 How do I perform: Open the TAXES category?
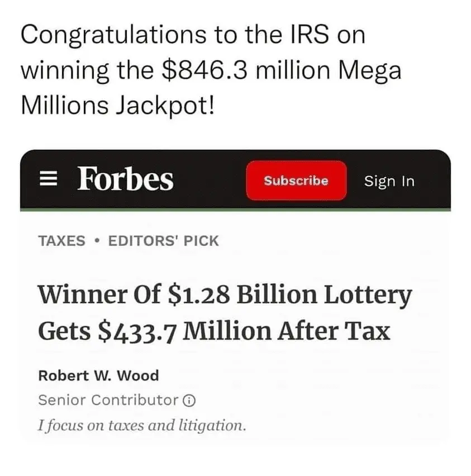coord(61,241)
